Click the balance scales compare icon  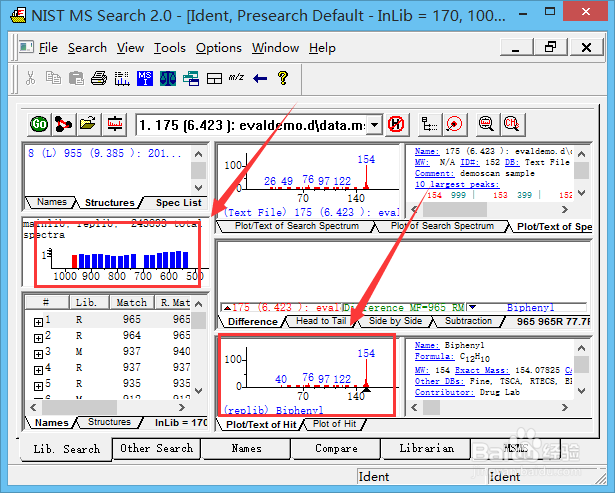168,78
